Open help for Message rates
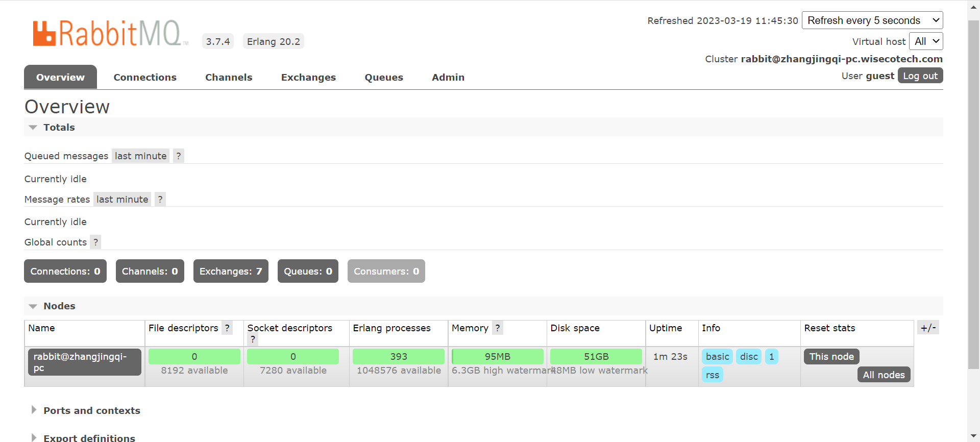This screenshot has height=442, width=980. [160, 199]
